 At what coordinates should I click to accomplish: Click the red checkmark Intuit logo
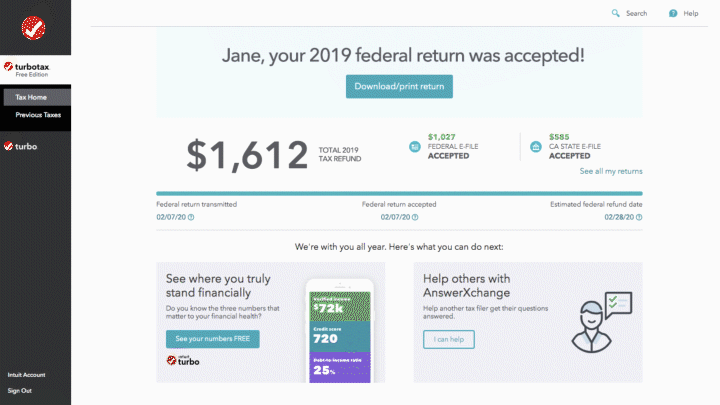click(x=34, y=28)
